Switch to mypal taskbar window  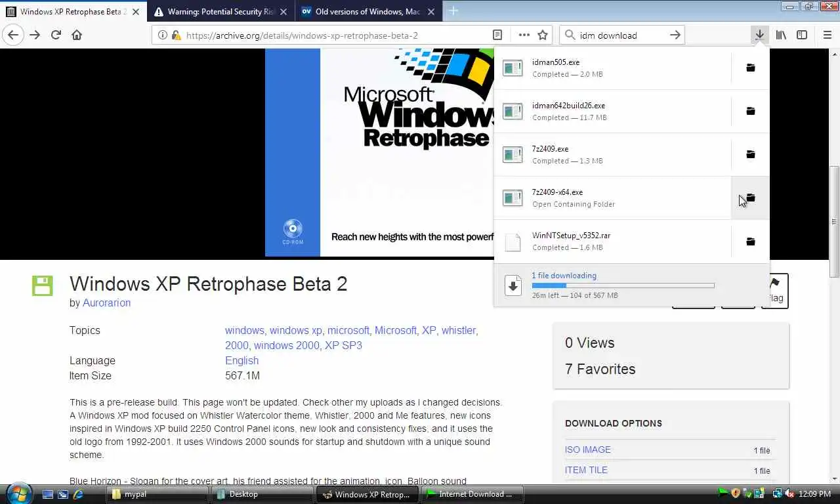157,494
